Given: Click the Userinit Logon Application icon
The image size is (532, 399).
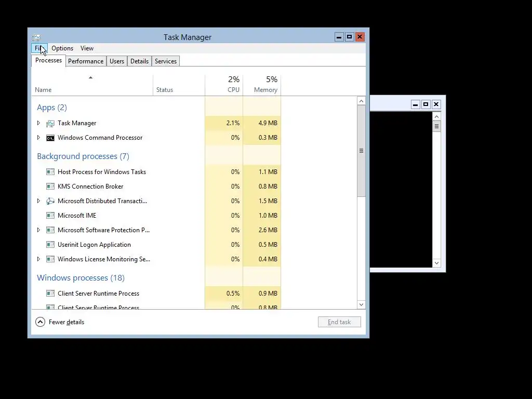Looking at the screenshot, I should [50, 245].
